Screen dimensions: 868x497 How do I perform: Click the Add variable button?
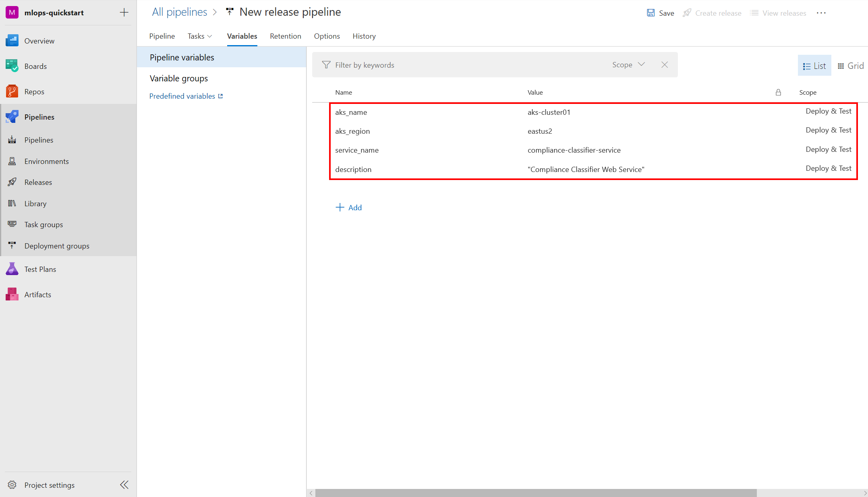pos(349,207)
